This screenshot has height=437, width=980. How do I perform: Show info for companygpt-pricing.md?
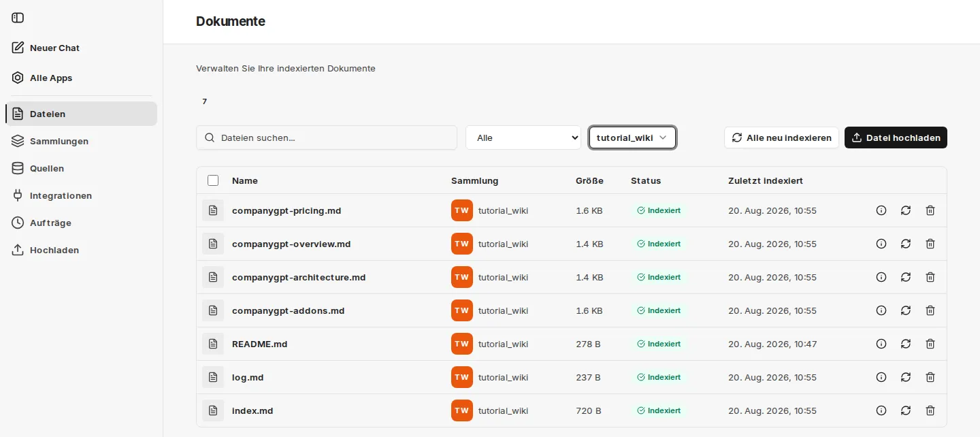(881, 210)
